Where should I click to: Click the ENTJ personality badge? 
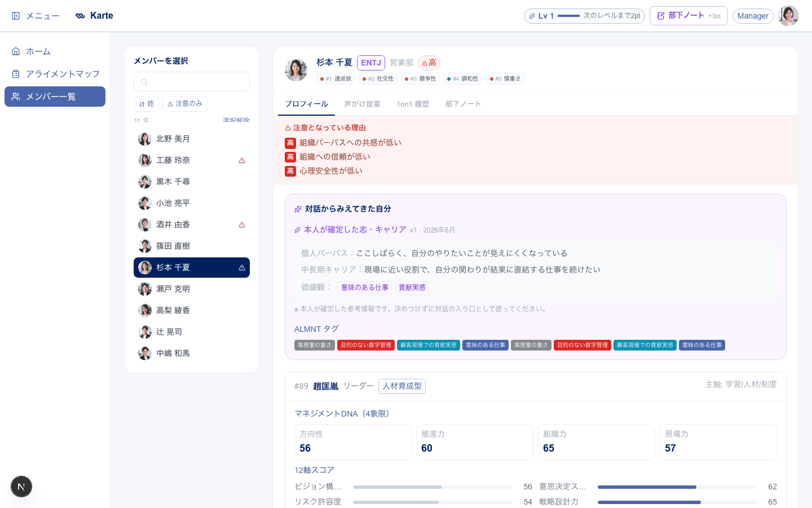click(371, 63)
